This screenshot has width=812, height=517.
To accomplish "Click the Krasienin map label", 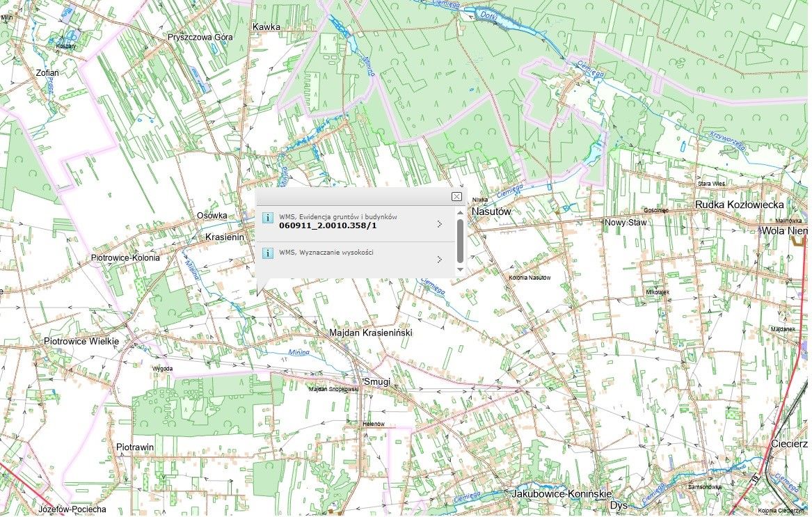I will click(x=225, y=237).
